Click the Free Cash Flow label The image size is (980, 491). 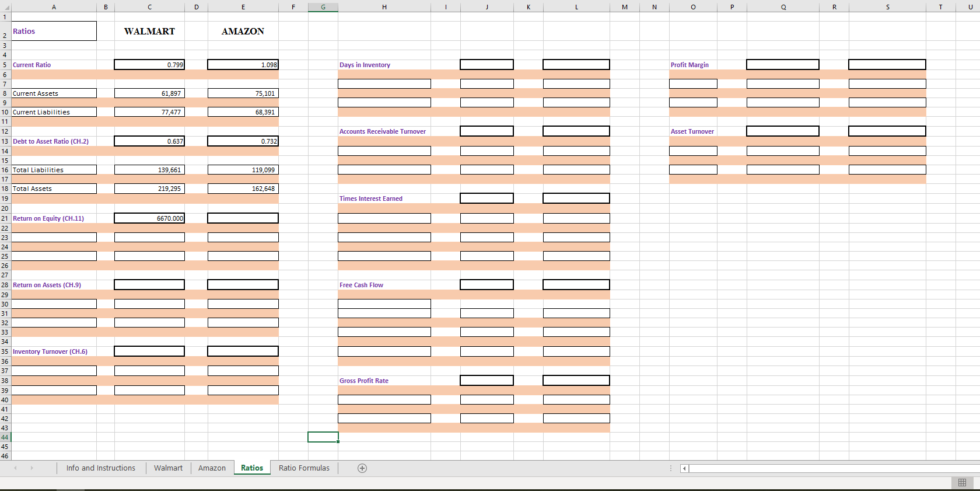pos(361,285)
